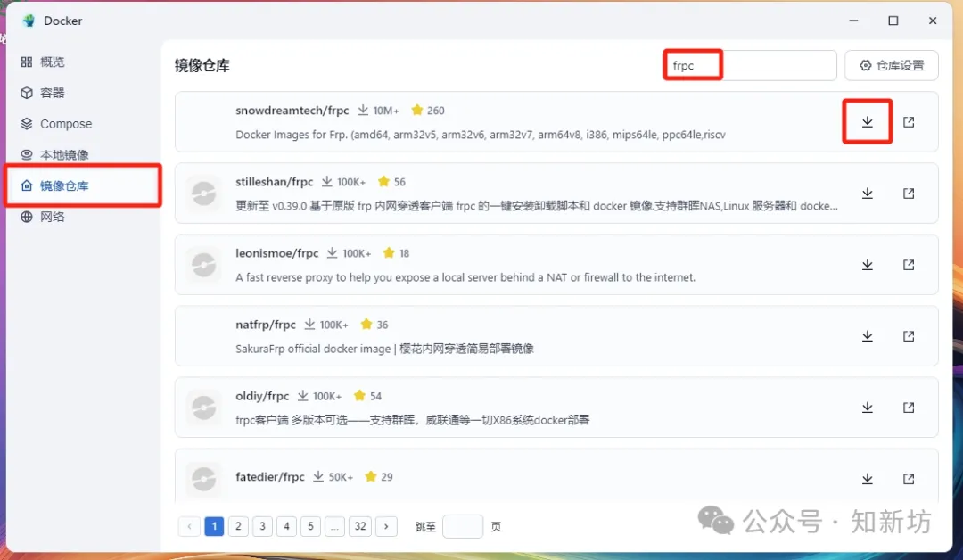Viewport: 963px width, 560px height.
Task: Click oldiy/frpc placeholder avatar
Action: pos(204,408)
